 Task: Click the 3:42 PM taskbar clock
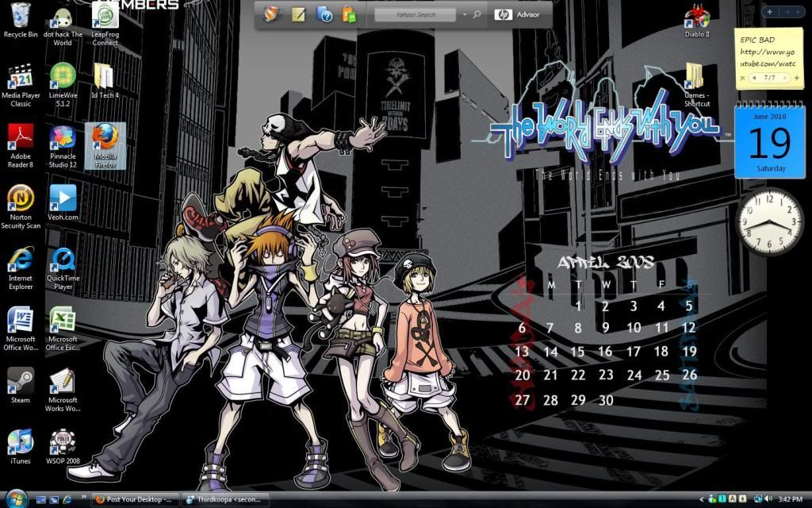[790, 500]
